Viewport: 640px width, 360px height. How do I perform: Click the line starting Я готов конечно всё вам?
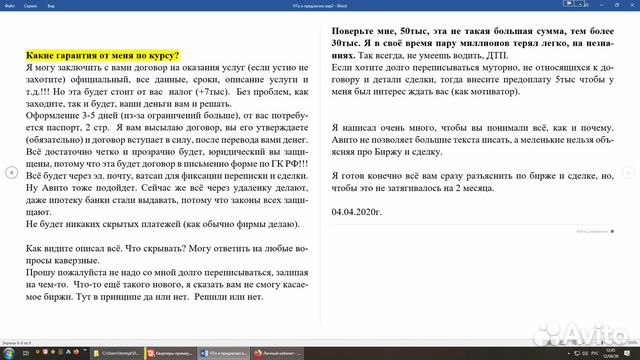(473, 176)
